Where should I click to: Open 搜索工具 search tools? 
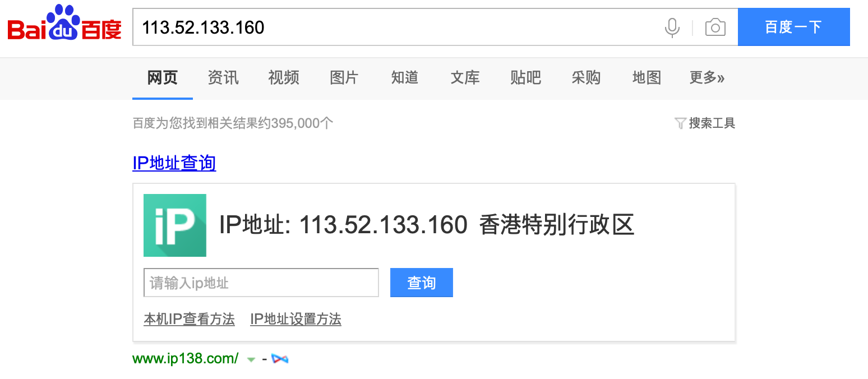pos(712,123)
